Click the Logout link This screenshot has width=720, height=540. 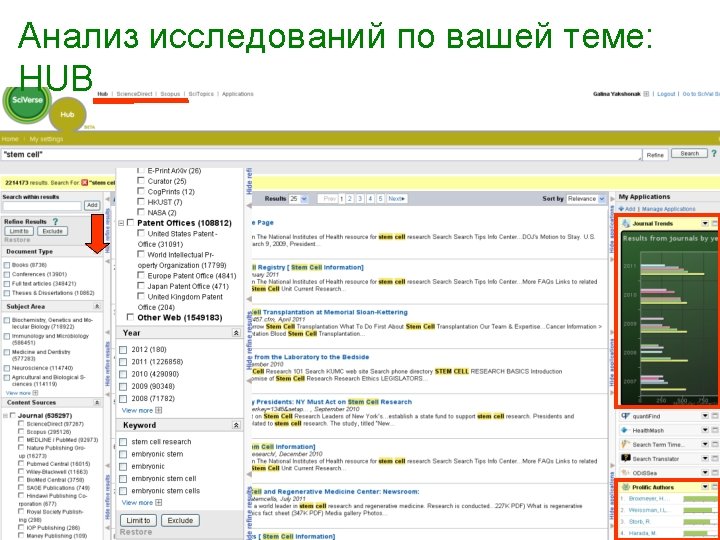click(666, 94)
